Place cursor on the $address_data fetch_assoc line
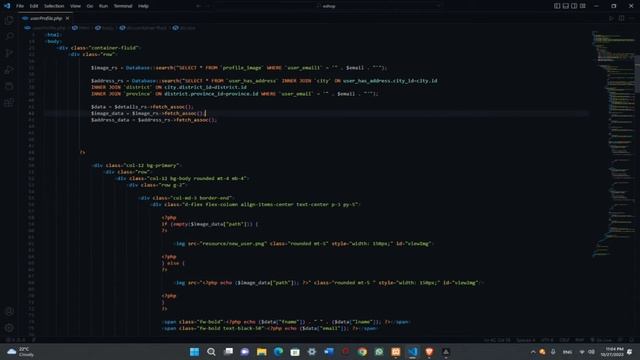640x360 pixels. [154, 120]
